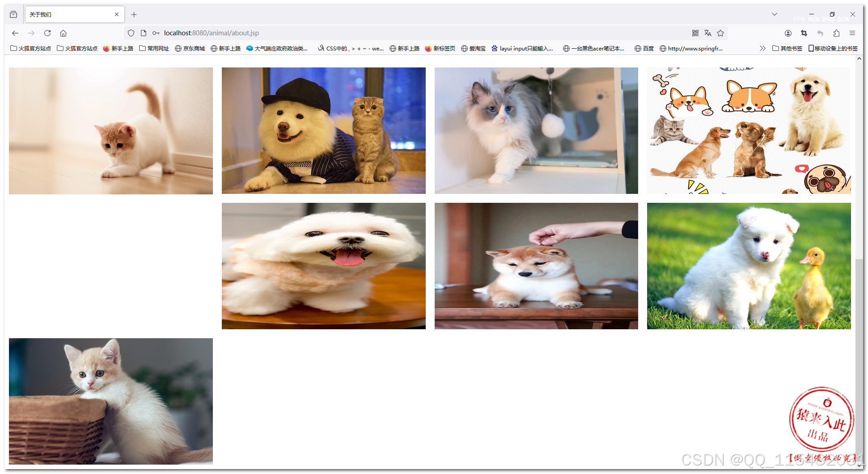
Task: Open the 其他书签 folder
Action: click(787, 48)
